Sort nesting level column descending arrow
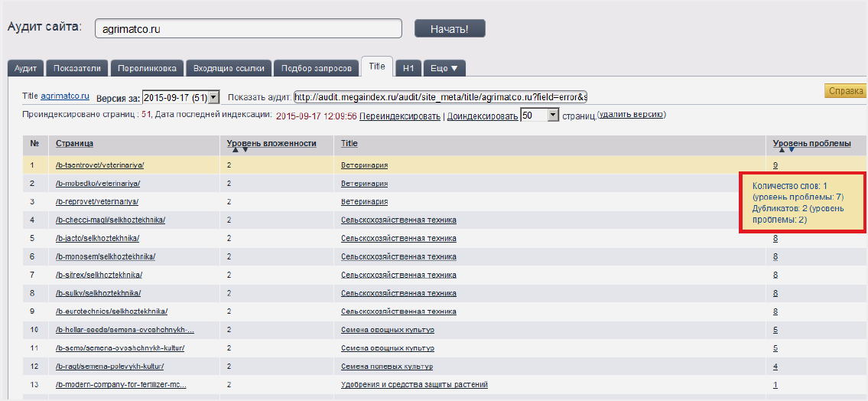Screen dimensions: 868x401 pyautogui.click(x=245, y=150)
